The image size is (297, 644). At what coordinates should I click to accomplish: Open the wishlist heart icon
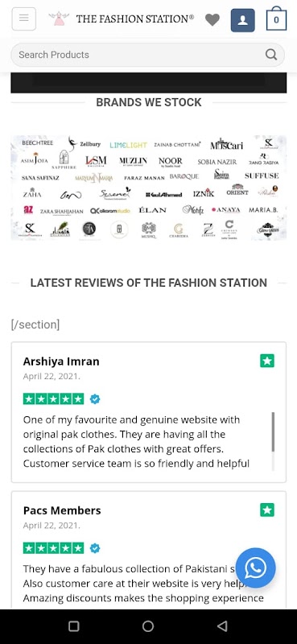(212, 19)
